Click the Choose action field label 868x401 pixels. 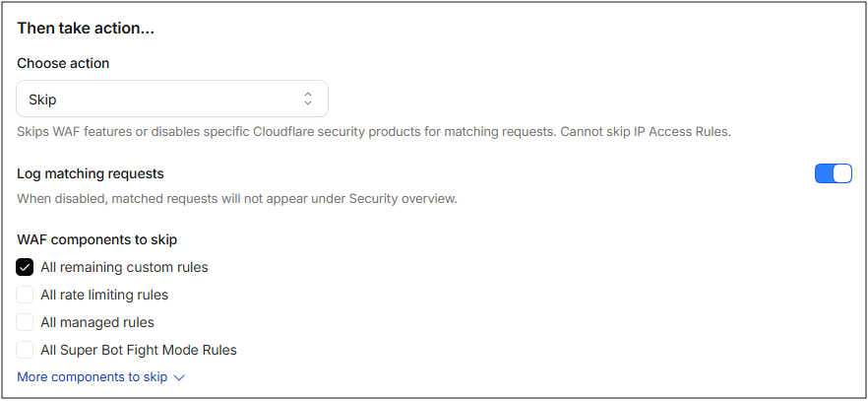pyautogui.click(x=63, y=64)
